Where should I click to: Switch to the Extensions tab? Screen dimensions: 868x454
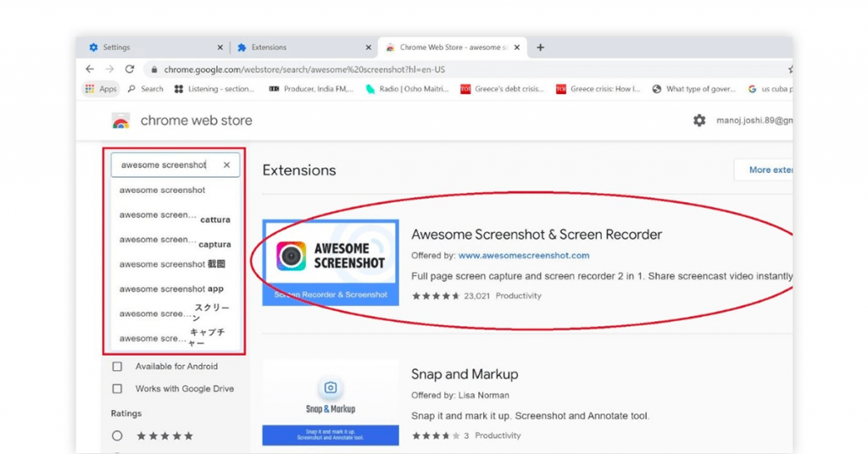[303, 47]
